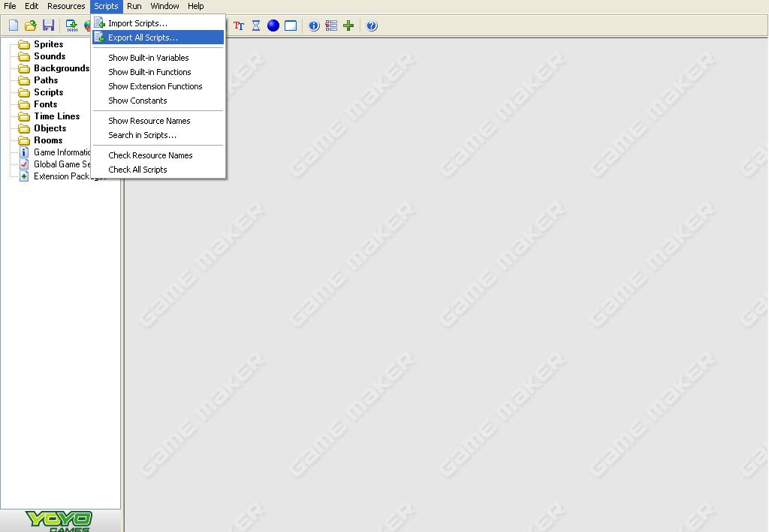769x532 pixels.
Task: Open the Resources menu in menu bar
Action: click(x=66, y=6)
